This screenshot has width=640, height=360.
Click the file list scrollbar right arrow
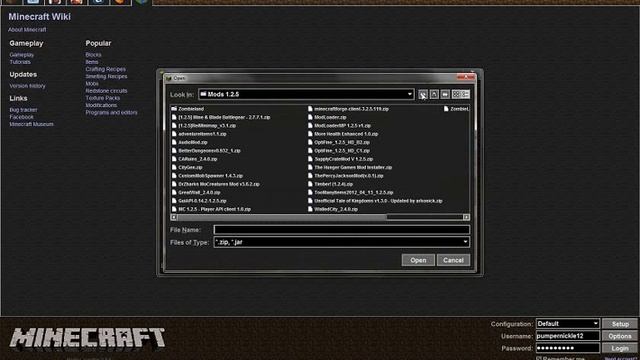tap(466, 217)
